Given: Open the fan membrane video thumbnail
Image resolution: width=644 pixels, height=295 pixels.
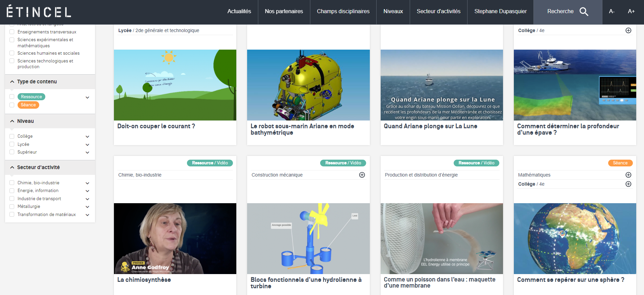Looking at the screenshot, I should 442,239.
